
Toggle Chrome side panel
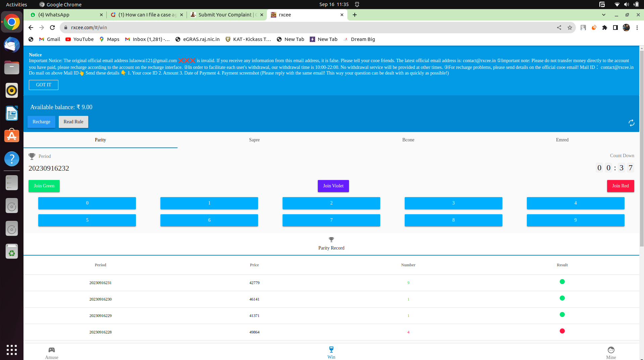(x=615, y=28)
